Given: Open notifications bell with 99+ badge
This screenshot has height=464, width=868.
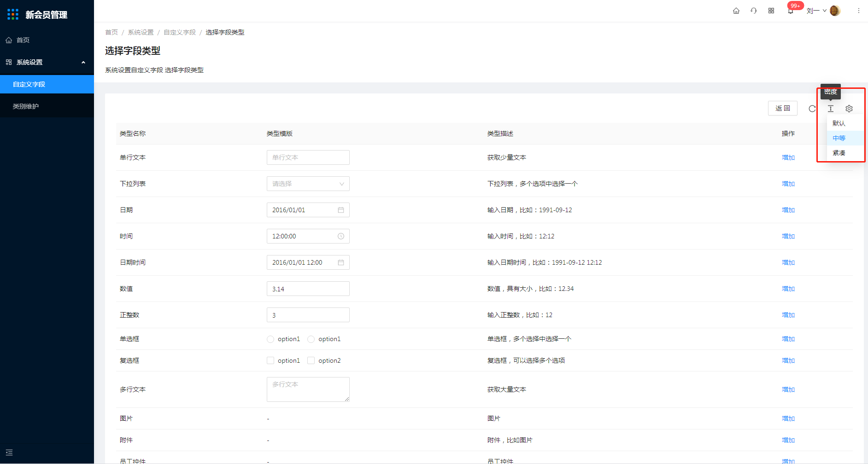Looking at the screenshot, I should (x=791, y=11).
